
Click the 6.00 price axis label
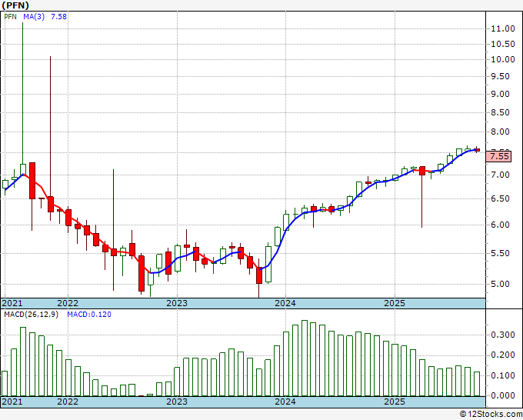[x=501, y=225]
